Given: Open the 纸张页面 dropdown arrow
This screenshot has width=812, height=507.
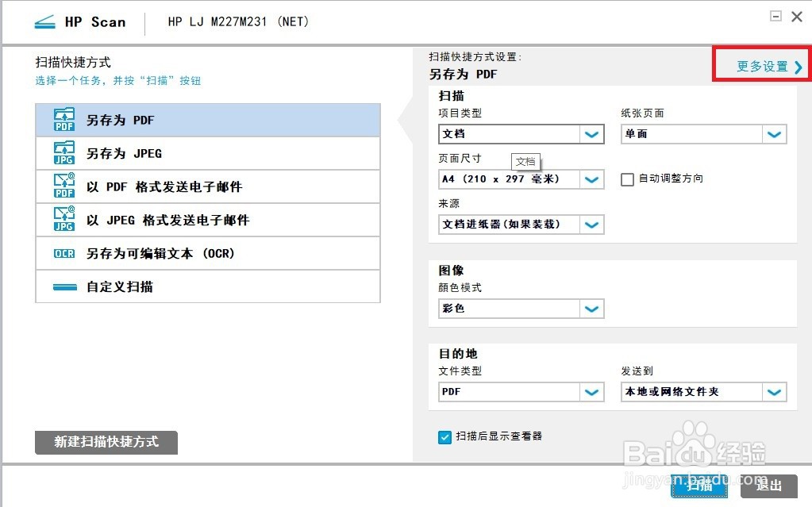Looking at the screenshot, I should (x=774, y=134).
